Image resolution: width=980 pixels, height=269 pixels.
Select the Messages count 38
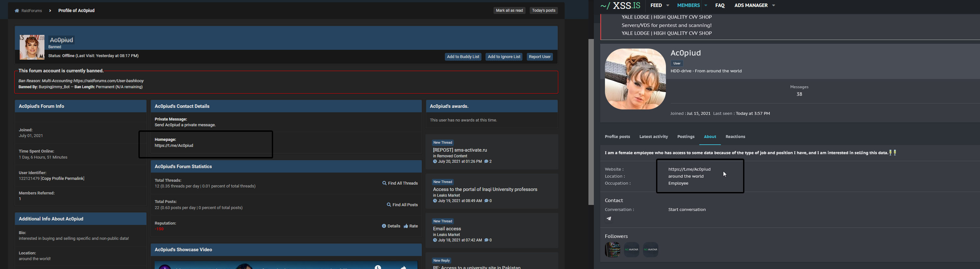click(x=799, y=94)
